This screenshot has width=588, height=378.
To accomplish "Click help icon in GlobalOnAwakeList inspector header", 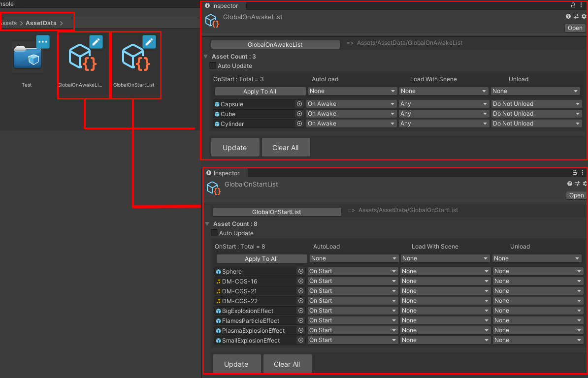I will coord(568,17).
